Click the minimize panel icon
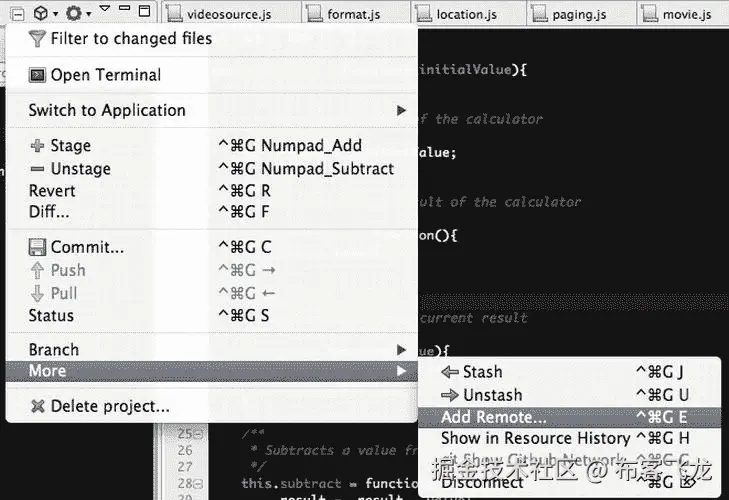This screenshot has height=500, width=729. click(124, 8)
